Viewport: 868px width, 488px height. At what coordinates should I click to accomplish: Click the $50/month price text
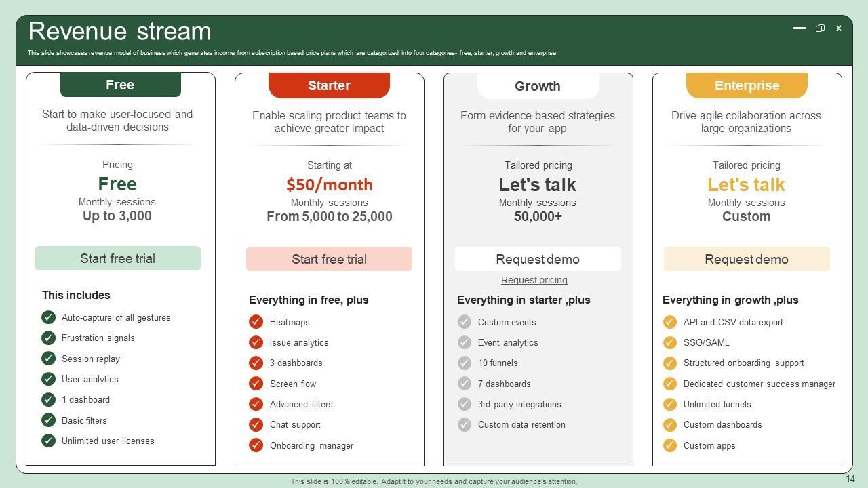[x=330, y=184]
